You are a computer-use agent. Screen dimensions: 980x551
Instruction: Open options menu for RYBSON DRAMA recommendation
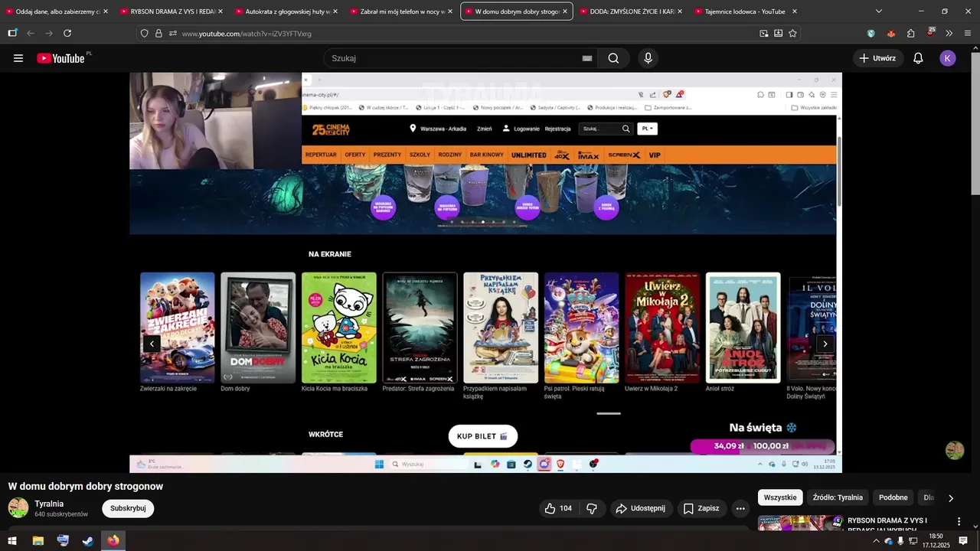pyautogui.click(x=959, y=521)
